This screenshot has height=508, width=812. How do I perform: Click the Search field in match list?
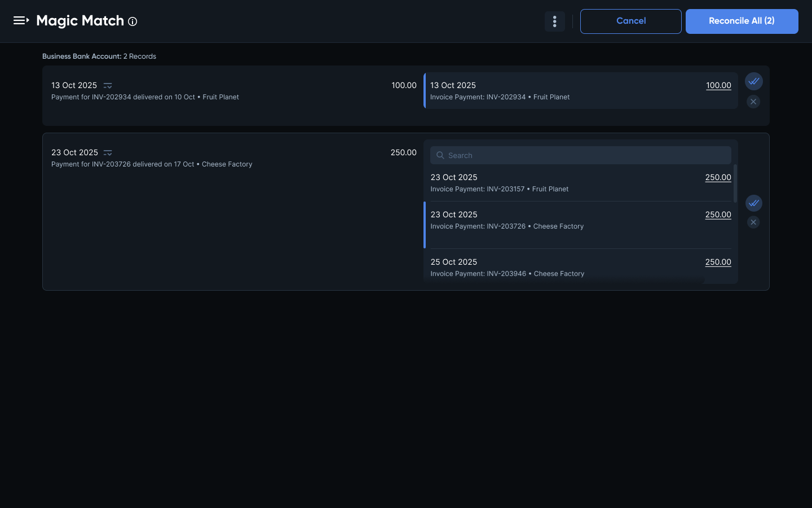click(586, 155)
